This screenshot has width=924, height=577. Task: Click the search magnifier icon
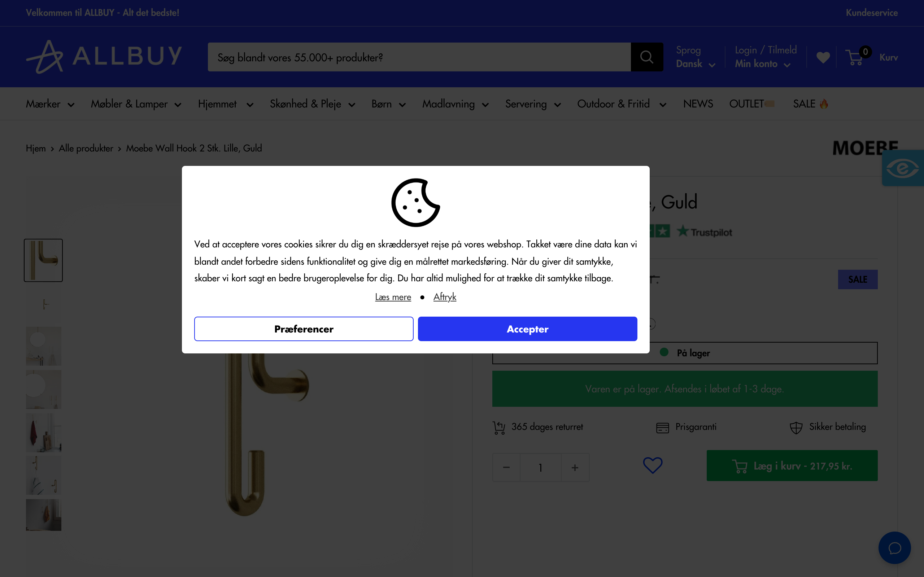[x=647, y=57]
